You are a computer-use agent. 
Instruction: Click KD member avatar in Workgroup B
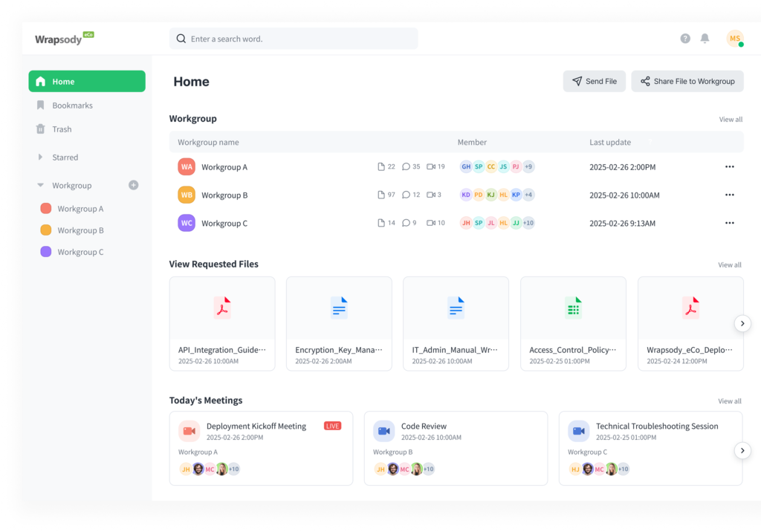pos(466,195)
